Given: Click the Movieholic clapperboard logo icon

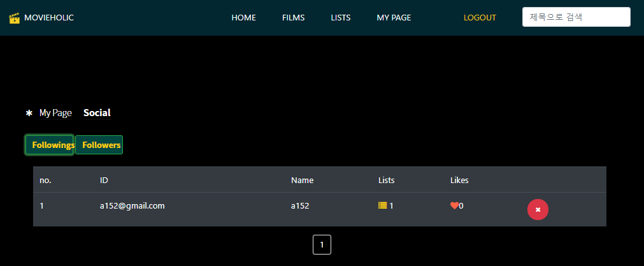Looking at the screenshot, I should point(15,18).
